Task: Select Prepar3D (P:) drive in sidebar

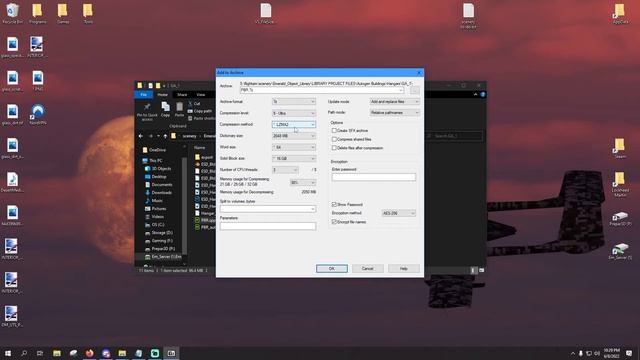Action: pyautogui.click(x=160, y=249)
